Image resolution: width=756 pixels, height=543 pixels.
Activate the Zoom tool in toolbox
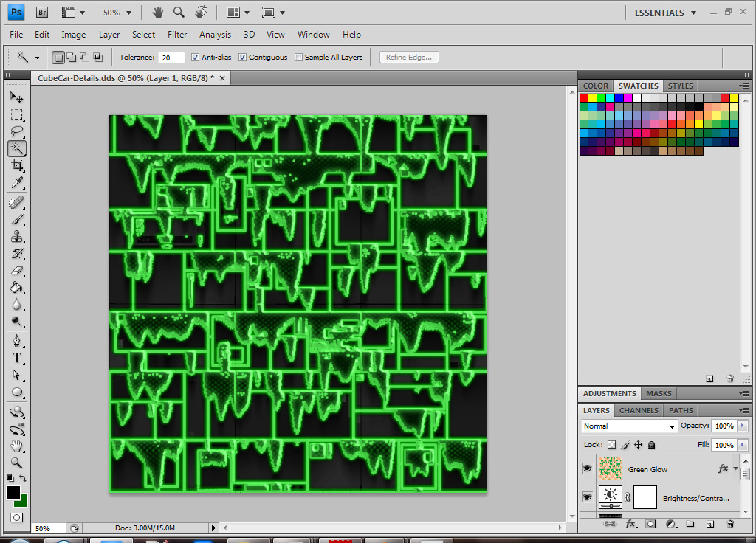pyautogui.click(x=16, y=463)
